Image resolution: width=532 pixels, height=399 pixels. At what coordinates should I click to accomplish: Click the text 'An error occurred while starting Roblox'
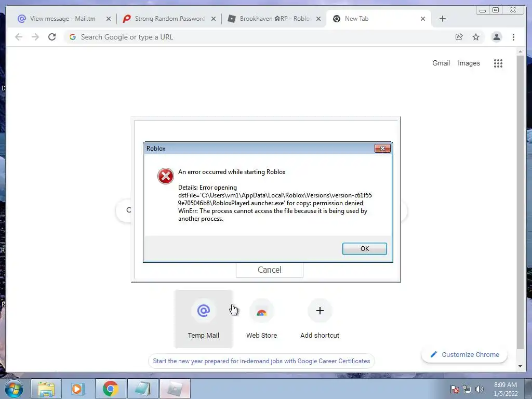click(x=232, y=172)
